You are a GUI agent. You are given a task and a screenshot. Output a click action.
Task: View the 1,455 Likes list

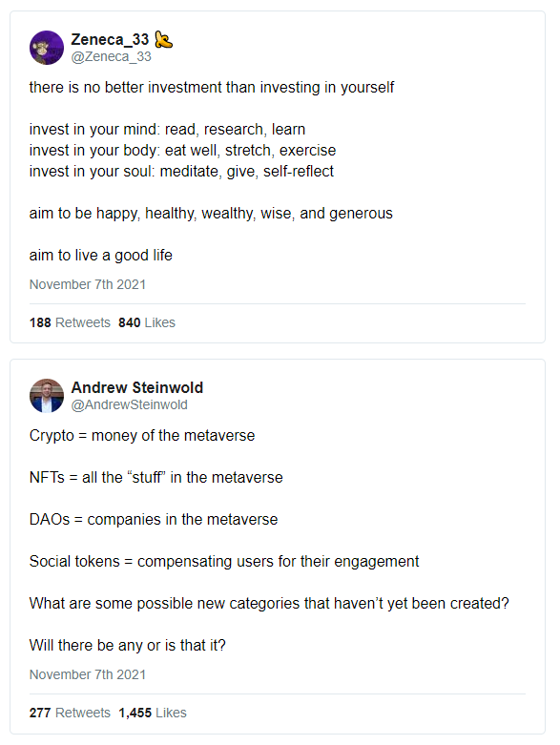[x=153, y=713]
